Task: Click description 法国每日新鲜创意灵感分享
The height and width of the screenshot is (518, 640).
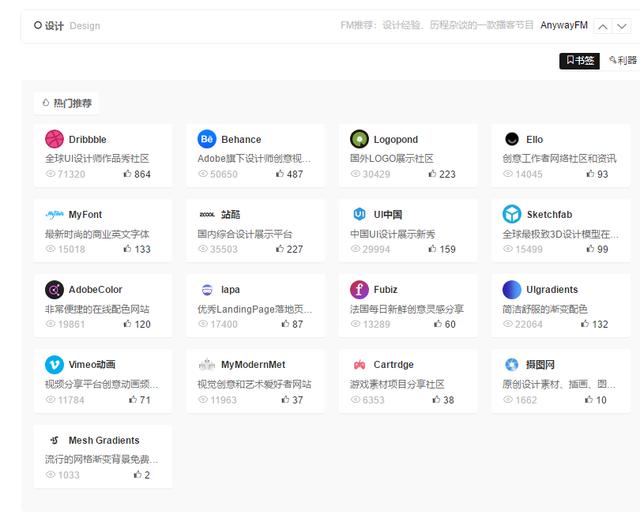Action: (x=407, y=309)
